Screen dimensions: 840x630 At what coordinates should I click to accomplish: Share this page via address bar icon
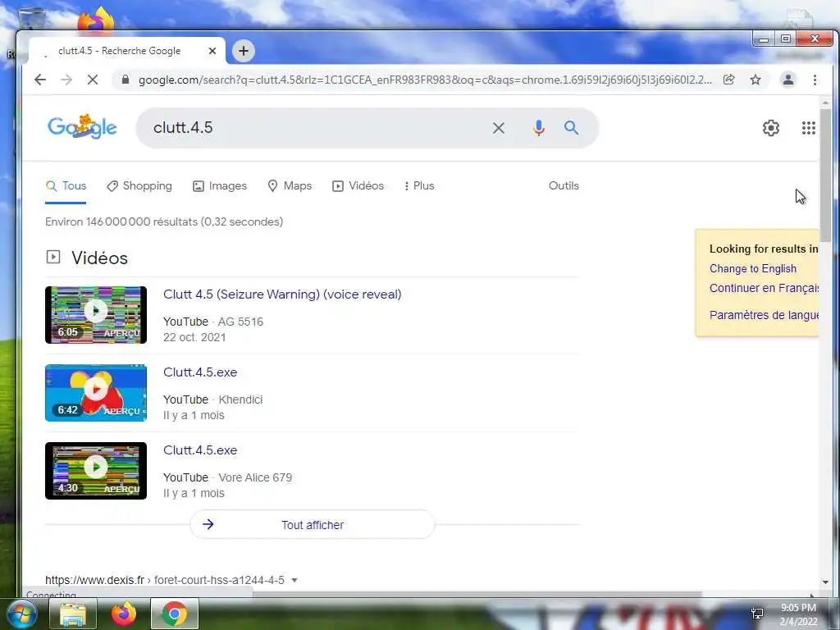(x=728, y=80)
